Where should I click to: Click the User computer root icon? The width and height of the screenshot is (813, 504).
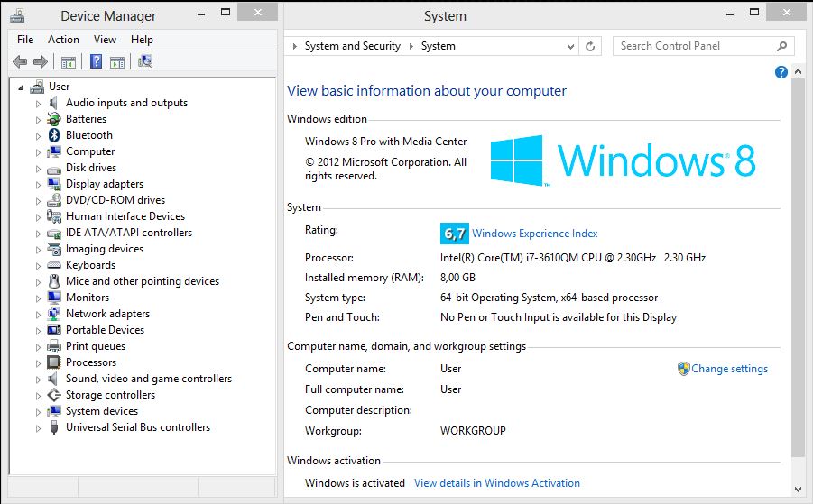click(37, 87)
